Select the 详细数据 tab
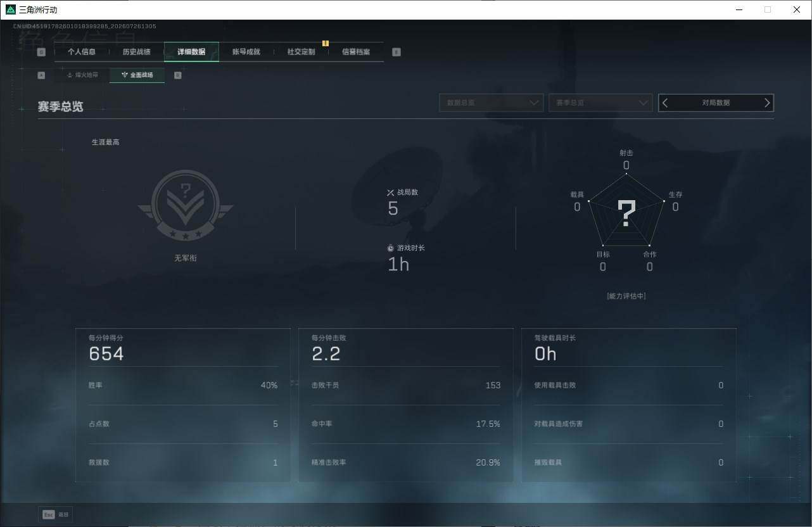812x527 pixels. (x=191, y=52)
